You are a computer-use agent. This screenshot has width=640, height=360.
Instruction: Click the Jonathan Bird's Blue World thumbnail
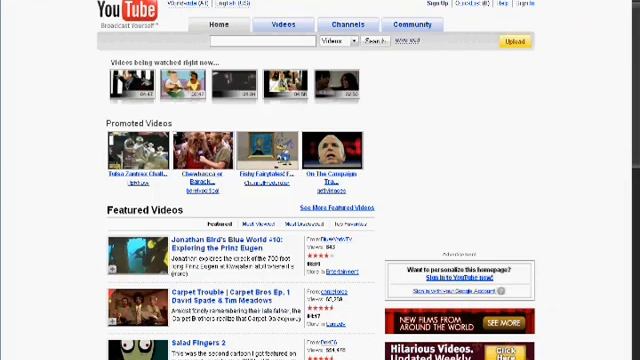[138, 255]
